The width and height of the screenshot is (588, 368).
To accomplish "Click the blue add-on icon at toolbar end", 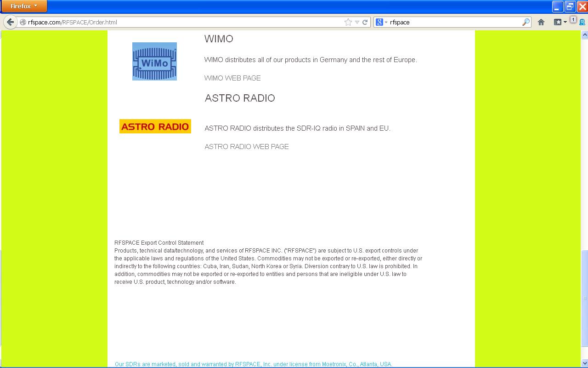I will [x=582, y=22].
